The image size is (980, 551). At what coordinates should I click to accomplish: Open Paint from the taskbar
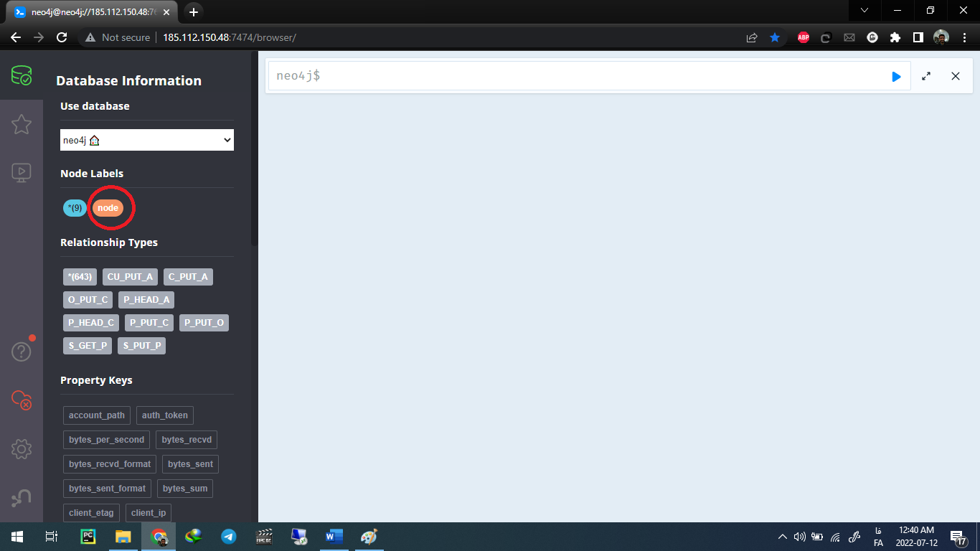click(369, 537)
